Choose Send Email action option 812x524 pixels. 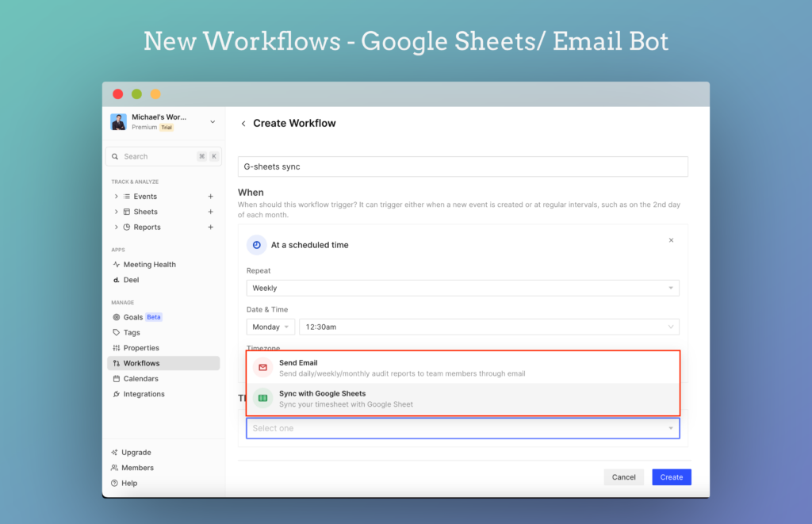[x=463, y=368]
